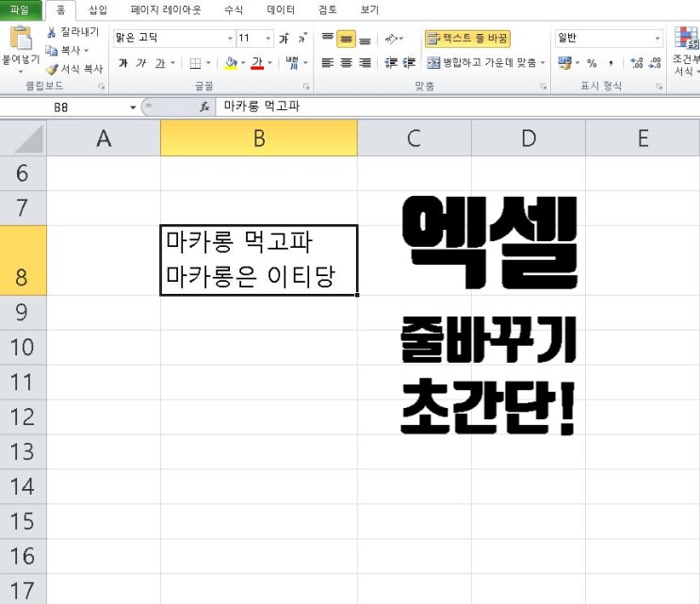The width and height of the screenshot is (700, 604).
Task: Click the phonetic guide (내천) icon
Action: 292,63
